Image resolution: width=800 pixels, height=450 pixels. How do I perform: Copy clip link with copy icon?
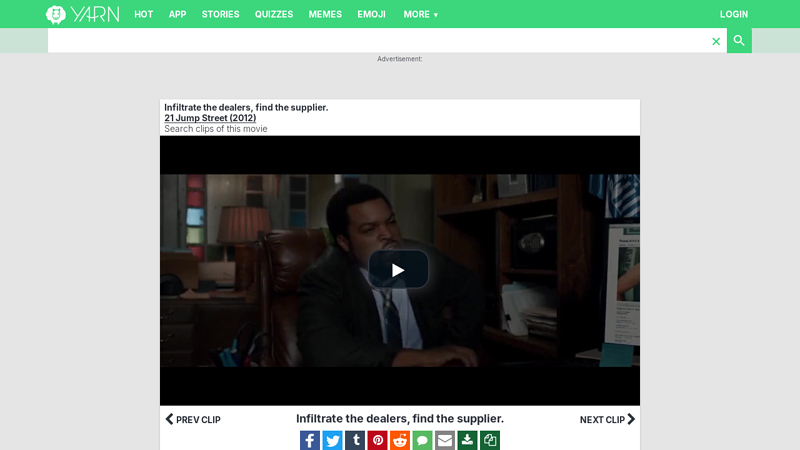[x=490, y=440]
